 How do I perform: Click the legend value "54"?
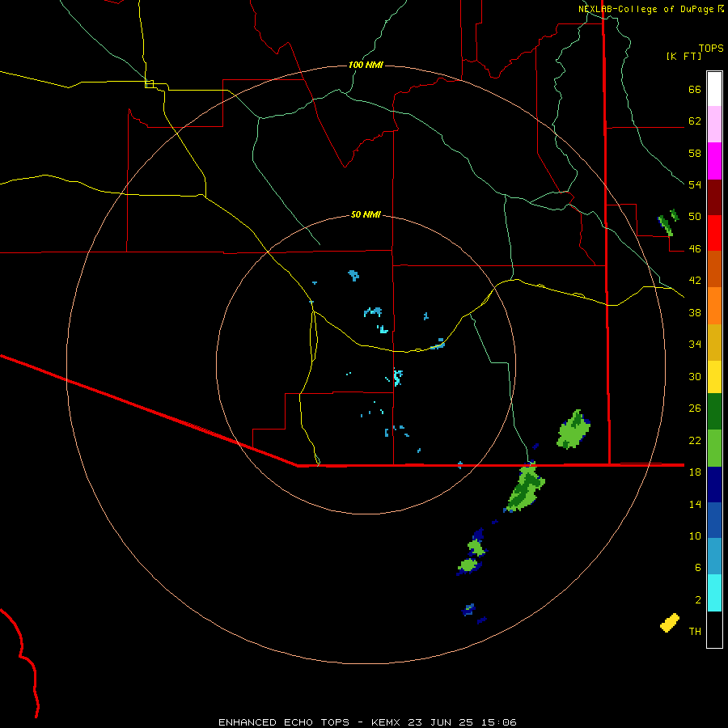695,184
